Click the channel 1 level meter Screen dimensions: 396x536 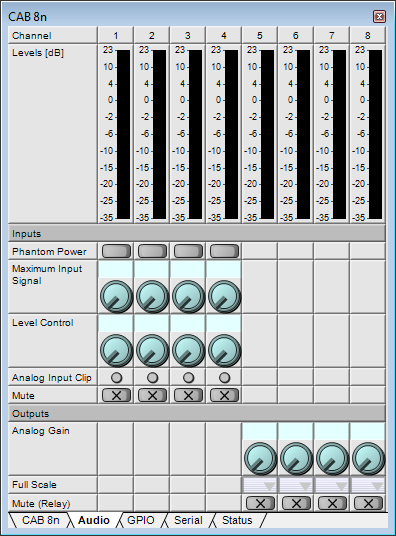pyautogui.click(x=123, y=134)
